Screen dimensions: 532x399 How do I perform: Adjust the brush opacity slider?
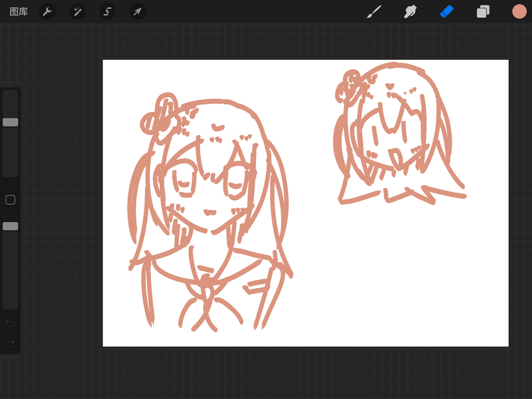(9, 226)
